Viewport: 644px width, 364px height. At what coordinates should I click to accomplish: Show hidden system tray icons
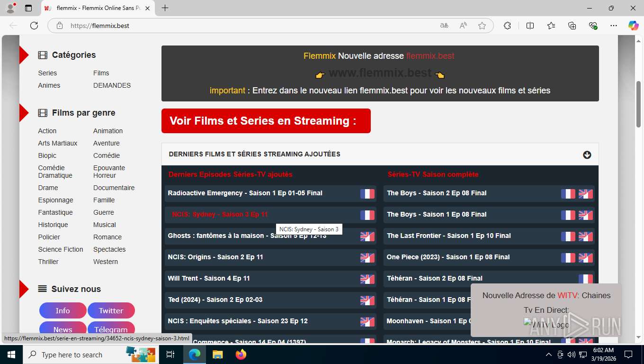(x=549, y=355)
